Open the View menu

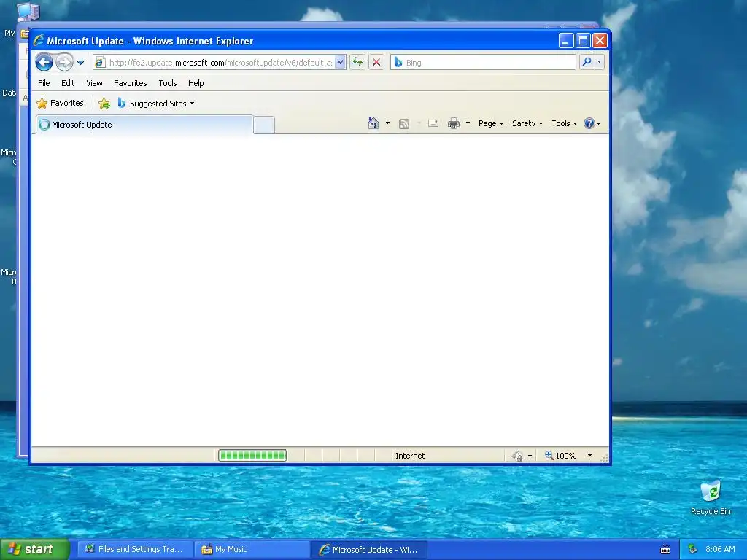pos(94,83)
